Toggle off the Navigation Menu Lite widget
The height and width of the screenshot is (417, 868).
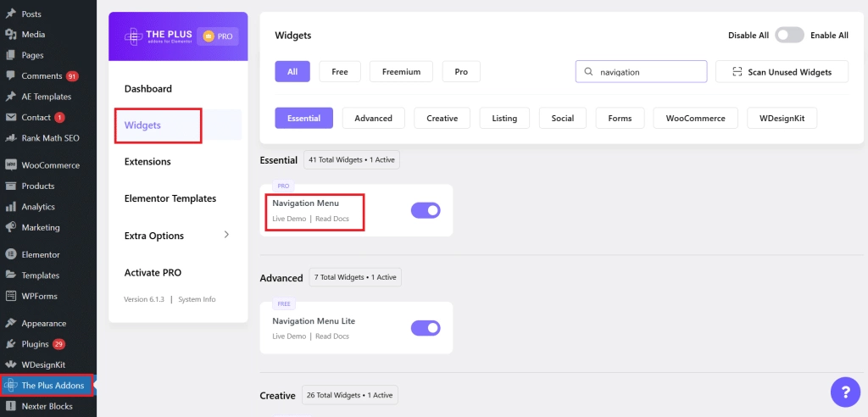point(426,328)
